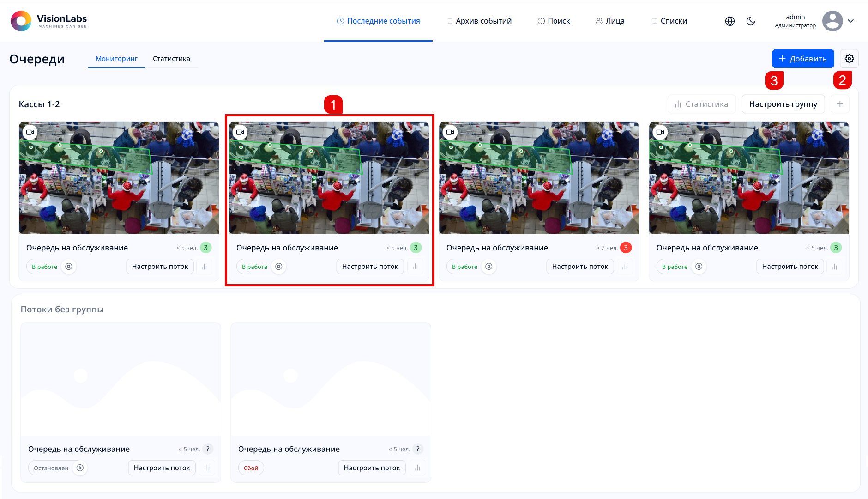
Task: Expand the admin user profile menu
Action: pos(850,21)
